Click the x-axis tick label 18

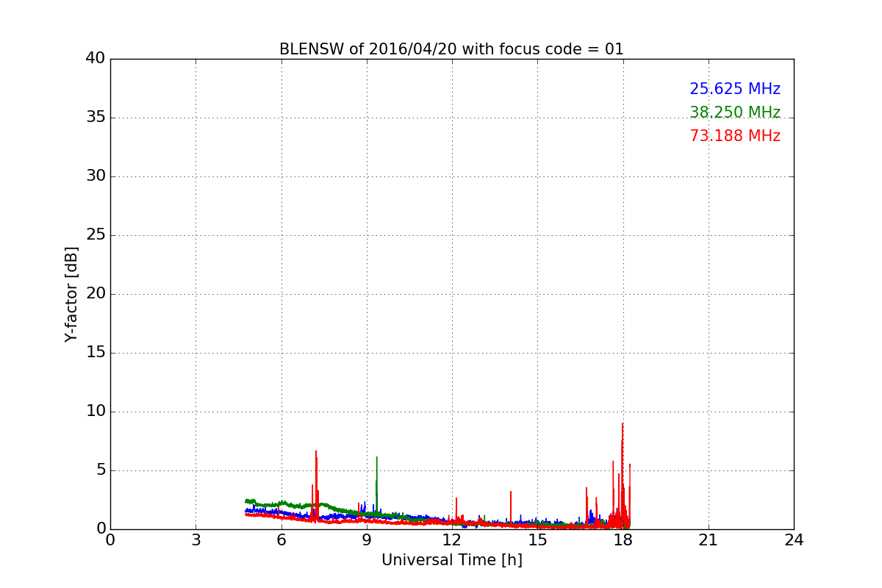pos(623,539)
